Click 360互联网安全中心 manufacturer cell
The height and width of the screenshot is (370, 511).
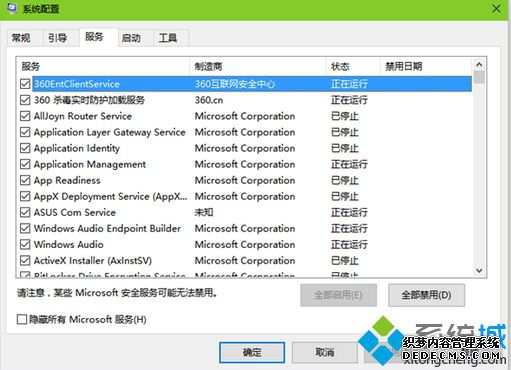235,84
